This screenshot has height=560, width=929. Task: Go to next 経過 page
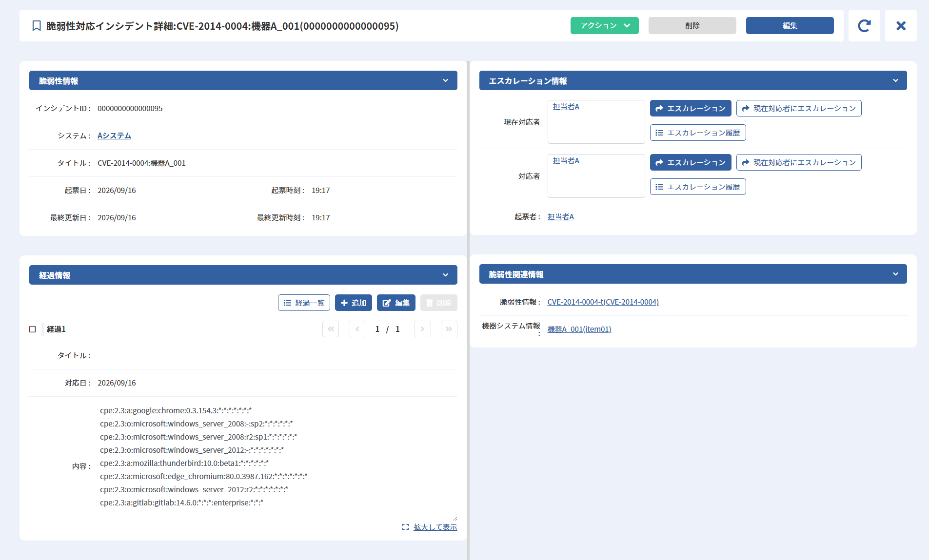(x=422, y=329)
